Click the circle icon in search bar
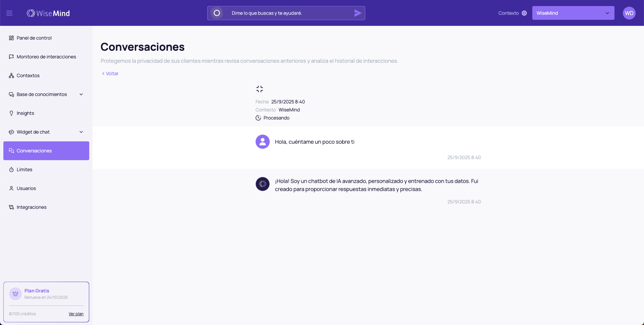The width and height of the screenshot is (644, 325). (217, 13)
